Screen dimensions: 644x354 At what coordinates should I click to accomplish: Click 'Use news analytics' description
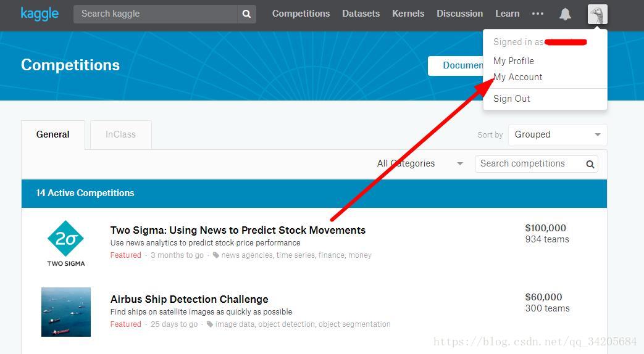(x=206, y=243)
